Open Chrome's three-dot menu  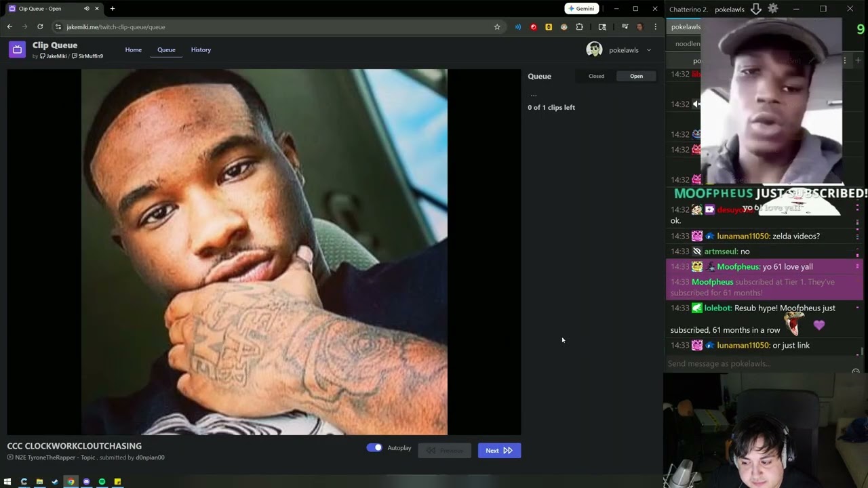[x=655, y=27]
